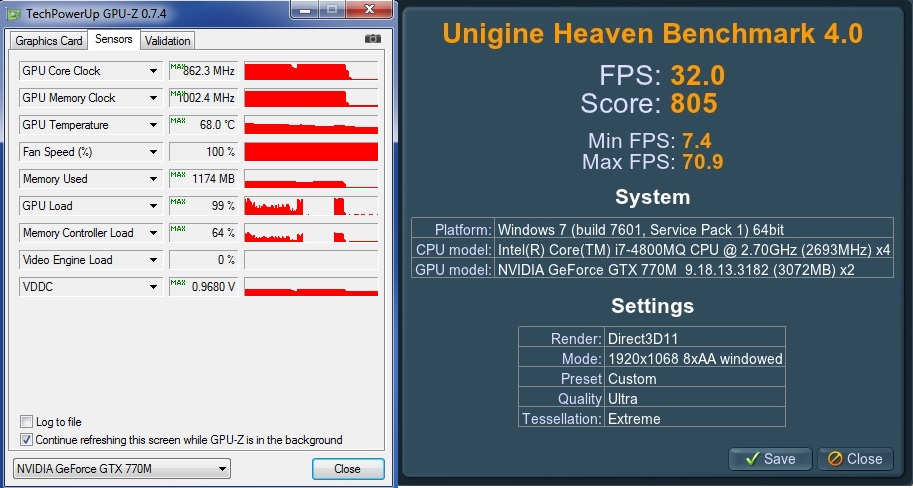Minimize the GPU-Z window
The width and height of the screenshot is (913, 488).
306,9
